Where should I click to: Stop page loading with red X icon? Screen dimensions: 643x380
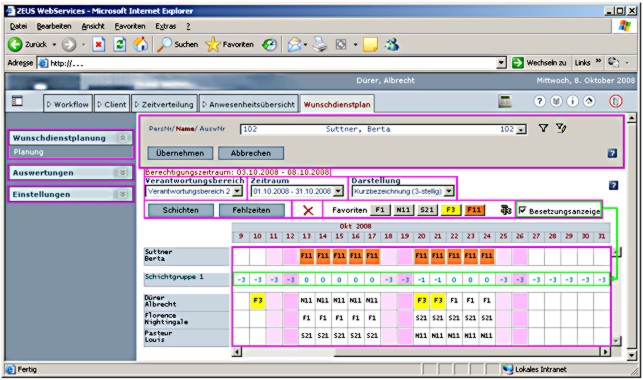[x=98, y=44]
